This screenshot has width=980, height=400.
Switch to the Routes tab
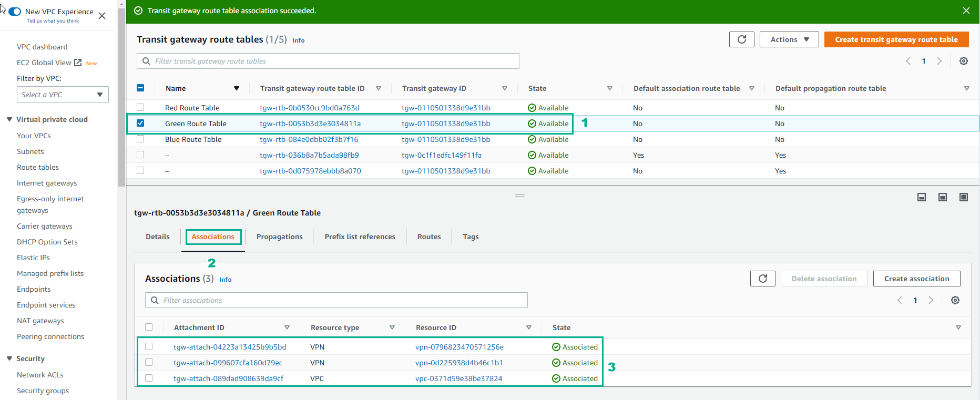(429, 237)
